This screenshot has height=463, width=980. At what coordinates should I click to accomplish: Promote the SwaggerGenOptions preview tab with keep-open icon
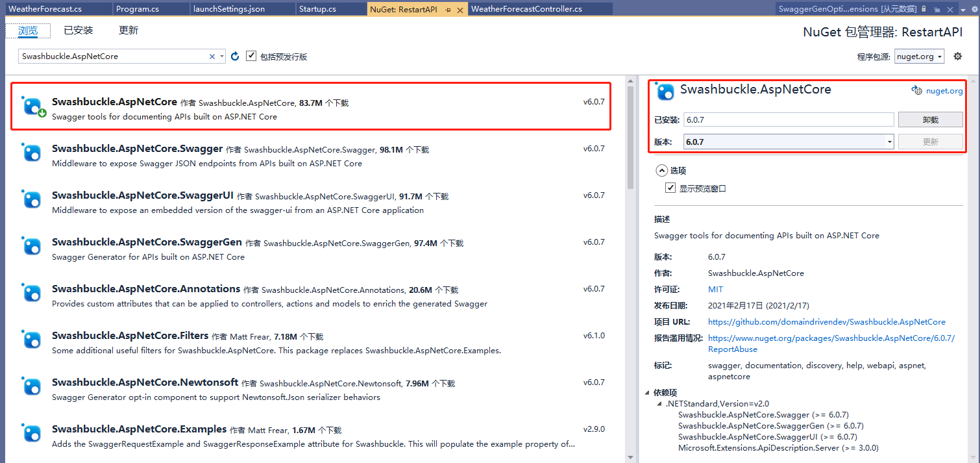936,9
